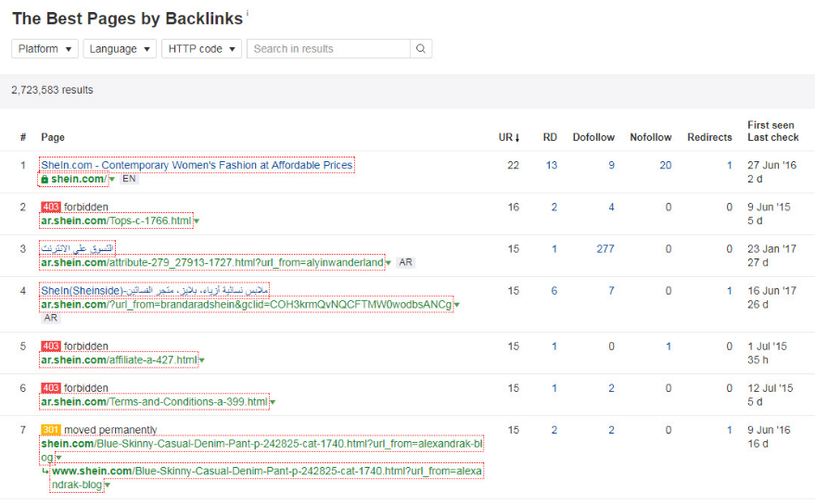Screen dimensions: 815x504
Task: Click the info icon next to the title
Action: (248, 12)
